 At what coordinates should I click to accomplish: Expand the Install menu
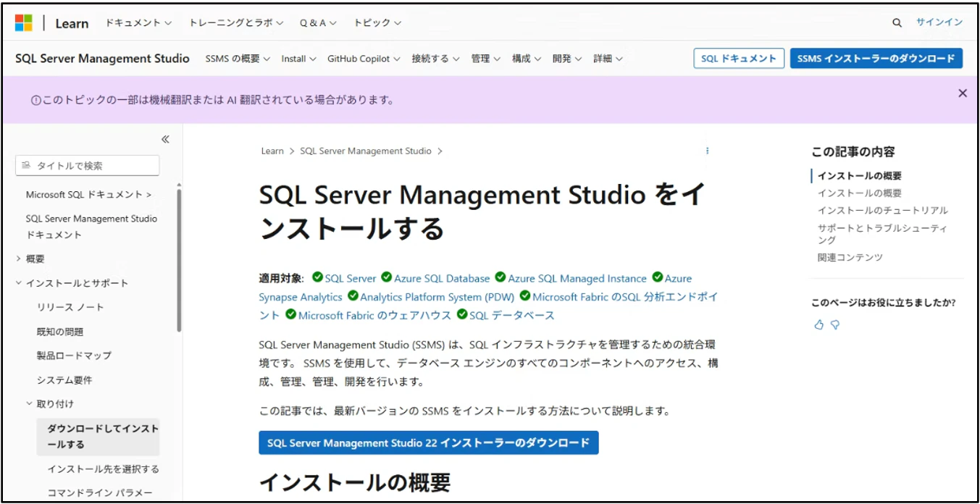[x=298, y=59]
